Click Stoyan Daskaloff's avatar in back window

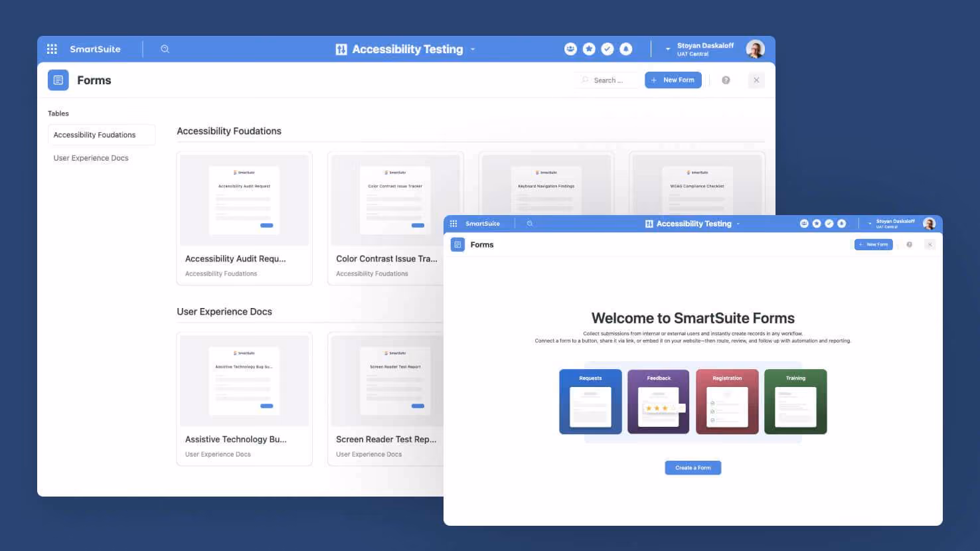click(755, 49)
